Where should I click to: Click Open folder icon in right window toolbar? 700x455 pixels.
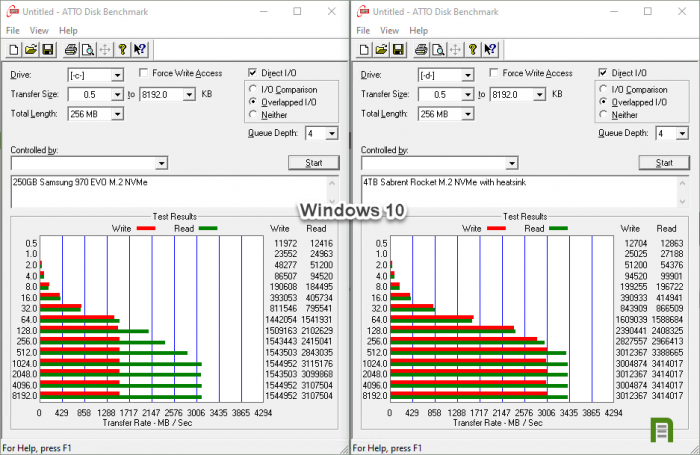coord(381,50)
